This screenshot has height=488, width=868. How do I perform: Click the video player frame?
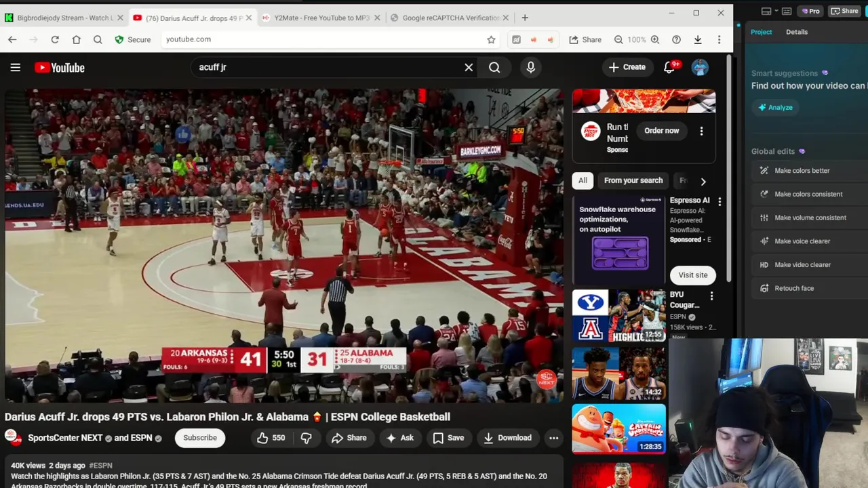pos(283,245)
